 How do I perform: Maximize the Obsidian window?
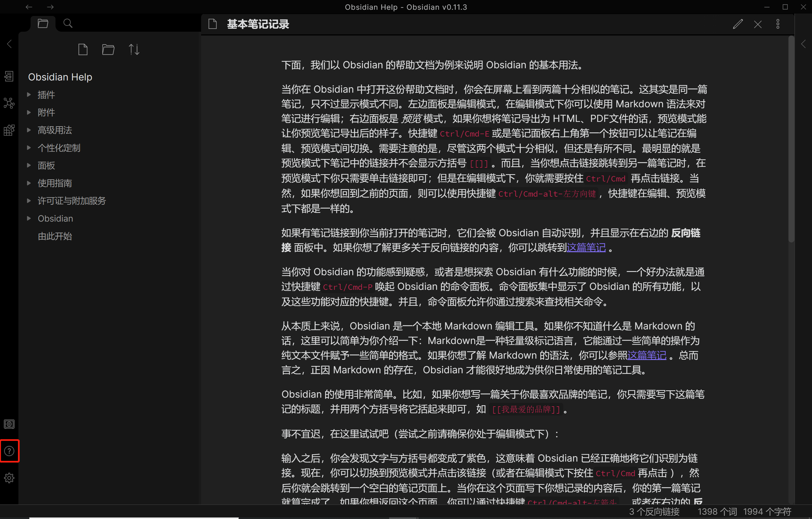click(785, 7)
